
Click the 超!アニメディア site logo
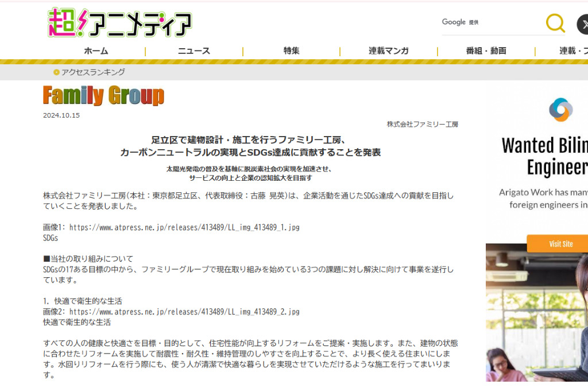[x=119, y=22]
